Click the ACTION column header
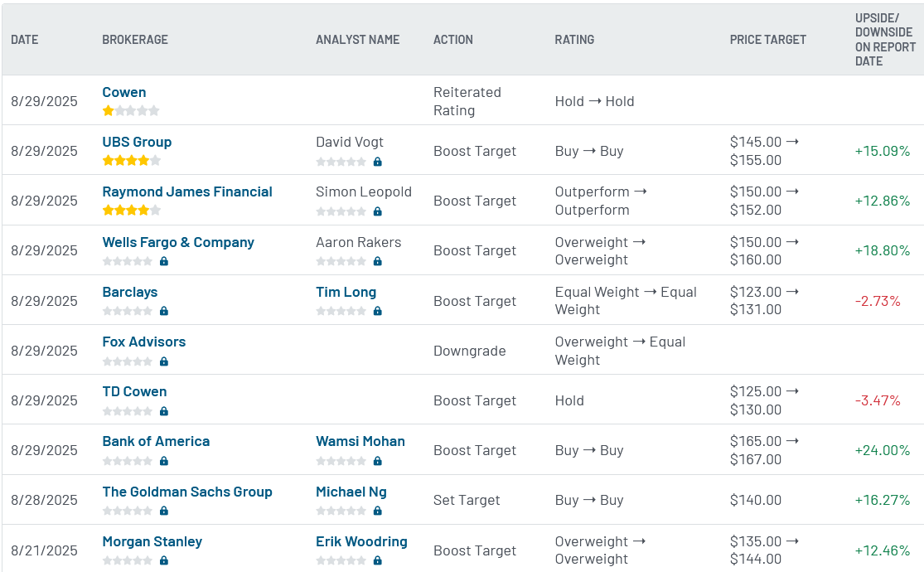Image resolution: width=924 pixels, height=572 pixels. coord(453,40)
